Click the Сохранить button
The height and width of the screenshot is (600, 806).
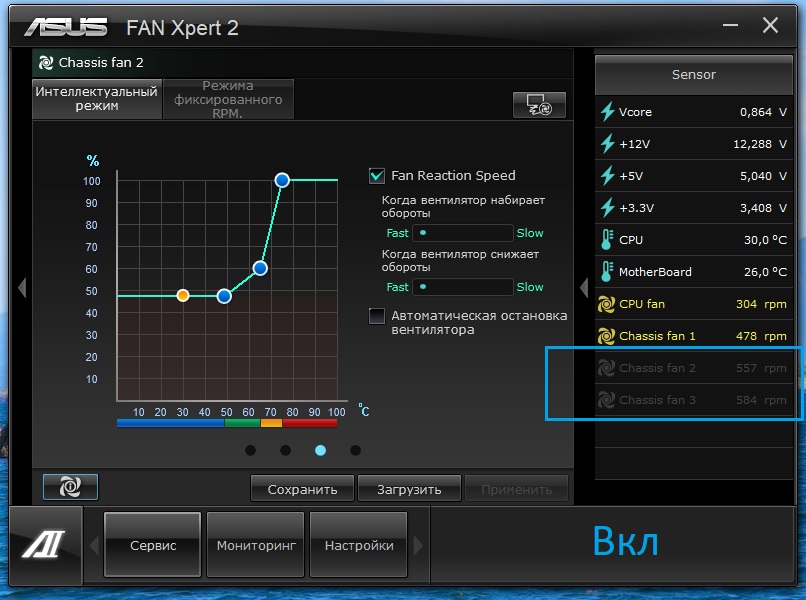pos(302,489)
